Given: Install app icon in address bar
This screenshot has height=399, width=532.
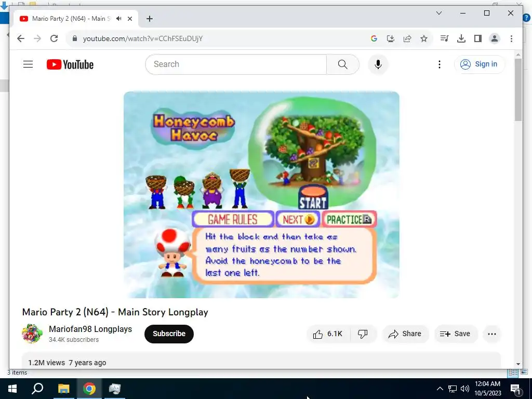Looking at the screenshot, I should (391, 38).
